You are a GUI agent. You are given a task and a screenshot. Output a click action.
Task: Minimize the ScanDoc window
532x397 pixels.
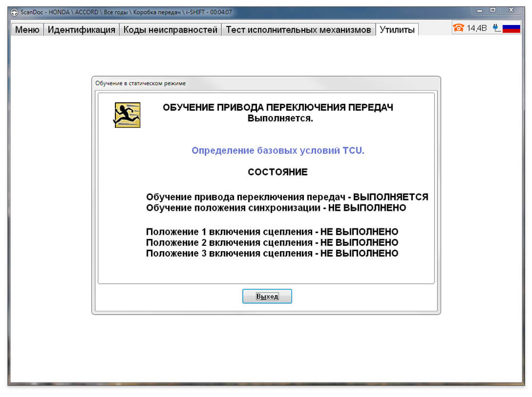(x=479, y=11)
